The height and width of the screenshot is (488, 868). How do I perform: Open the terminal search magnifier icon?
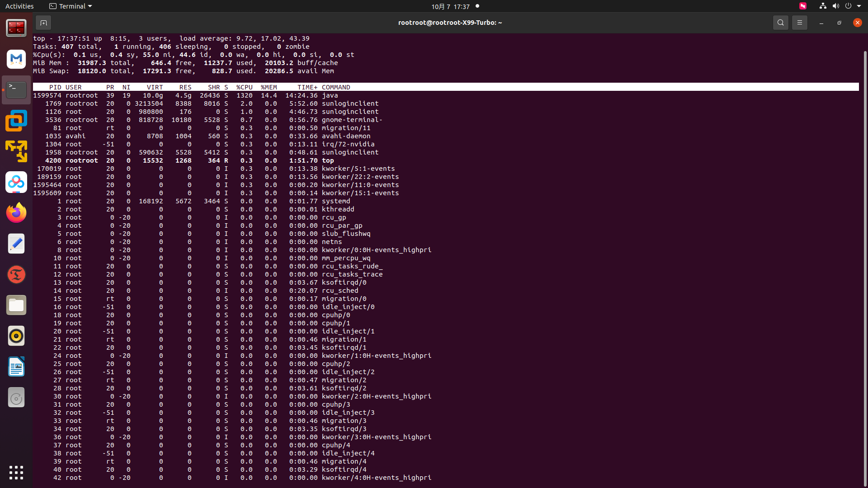pos(780,23)
